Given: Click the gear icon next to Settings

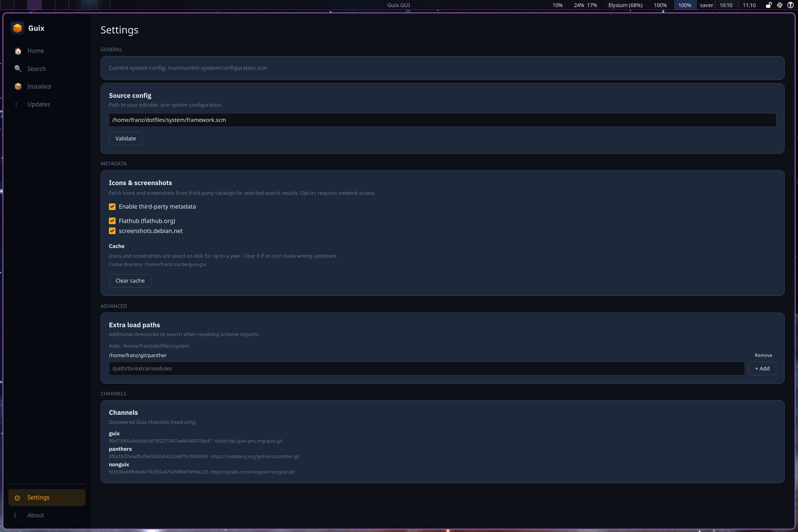Looking at the screenshot, I should (x=17, y=498).
